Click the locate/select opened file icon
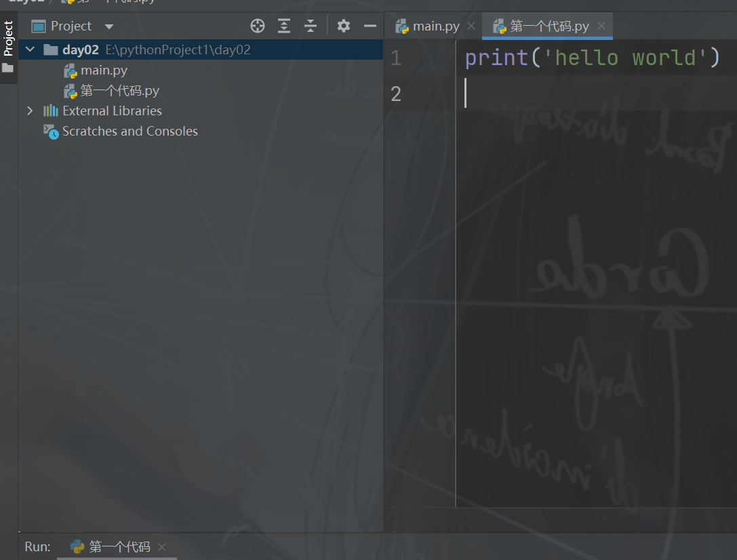737x560 pixels. (x=258, y=26)
